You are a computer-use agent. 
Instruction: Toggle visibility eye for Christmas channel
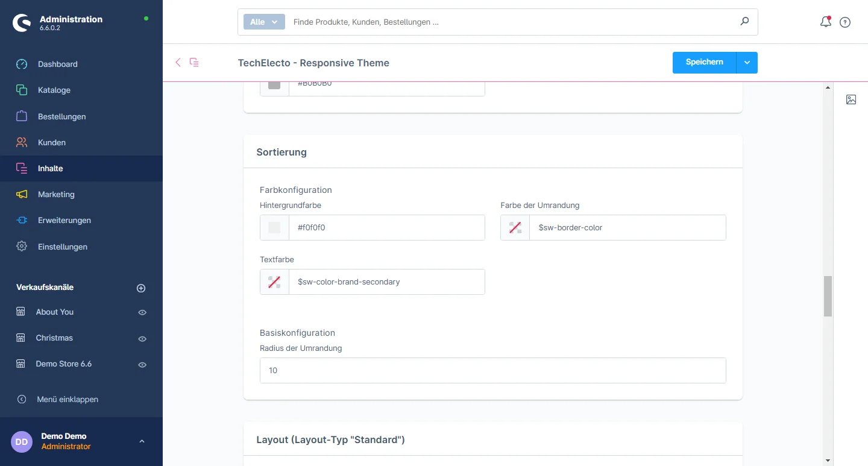coord(142,339)
